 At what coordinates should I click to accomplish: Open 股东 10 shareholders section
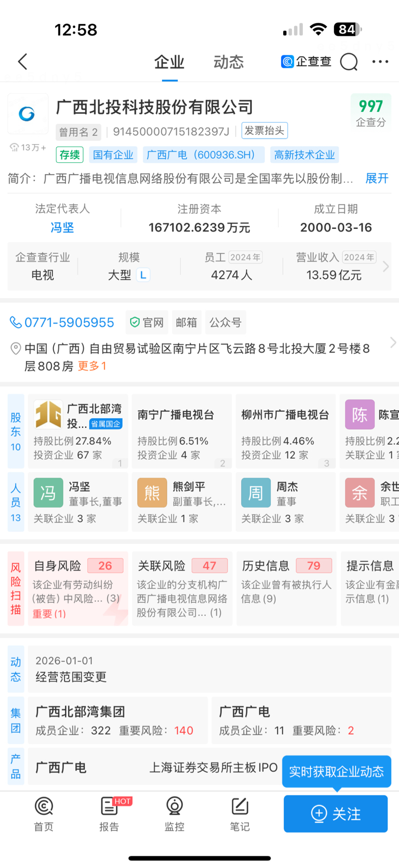point(16,432)
